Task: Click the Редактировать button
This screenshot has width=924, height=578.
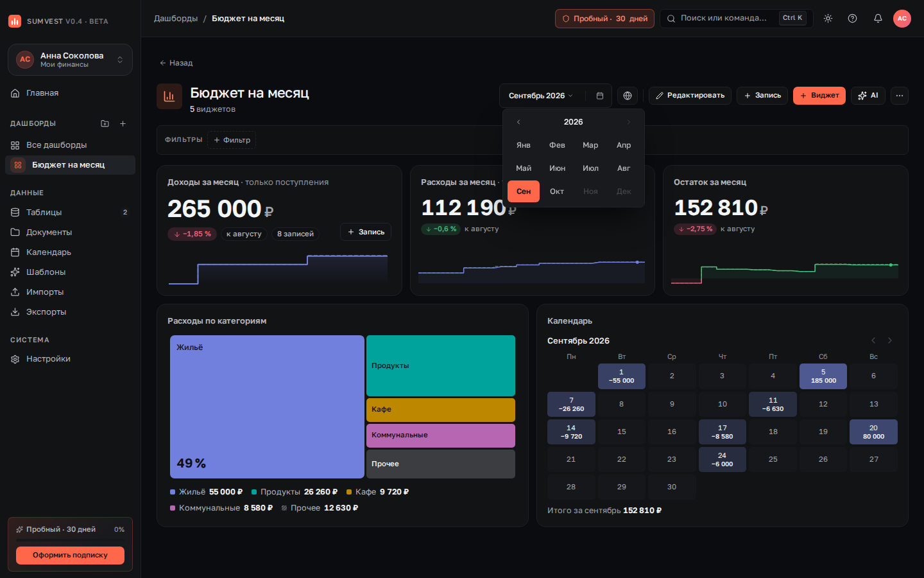Action: click(x=690, y=96)
